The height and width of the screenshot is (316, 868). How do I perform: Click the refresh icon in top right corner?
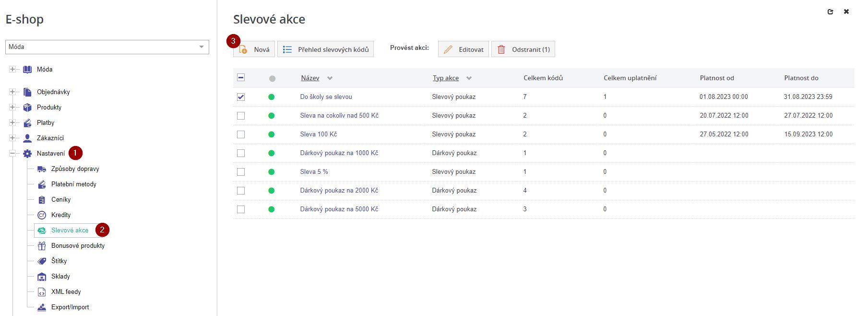point(831,12)
